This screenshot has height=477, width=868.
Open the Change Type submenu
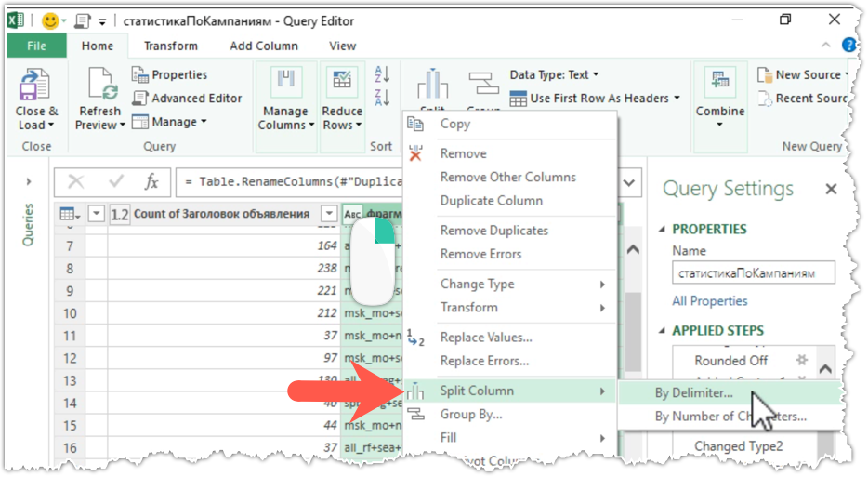pyautogui.click(x=510, y=284)
